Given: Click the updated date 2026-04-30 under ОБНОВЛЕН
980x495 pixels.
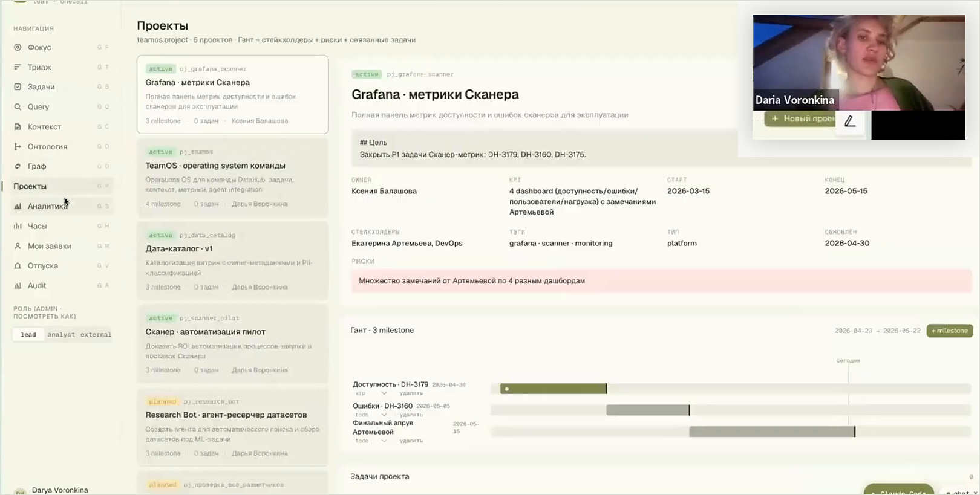Looking at the screenshot, I should point(847,244).
